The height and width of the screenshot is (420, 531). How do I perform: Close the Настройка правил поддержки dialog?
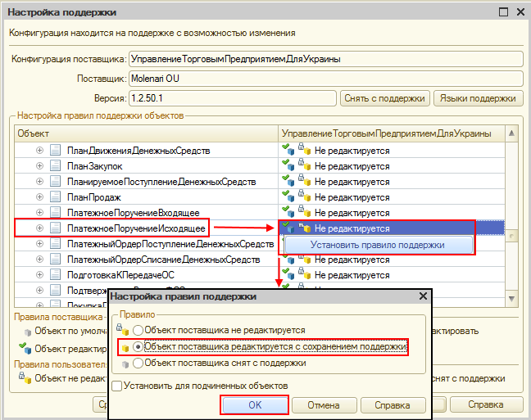423,296
